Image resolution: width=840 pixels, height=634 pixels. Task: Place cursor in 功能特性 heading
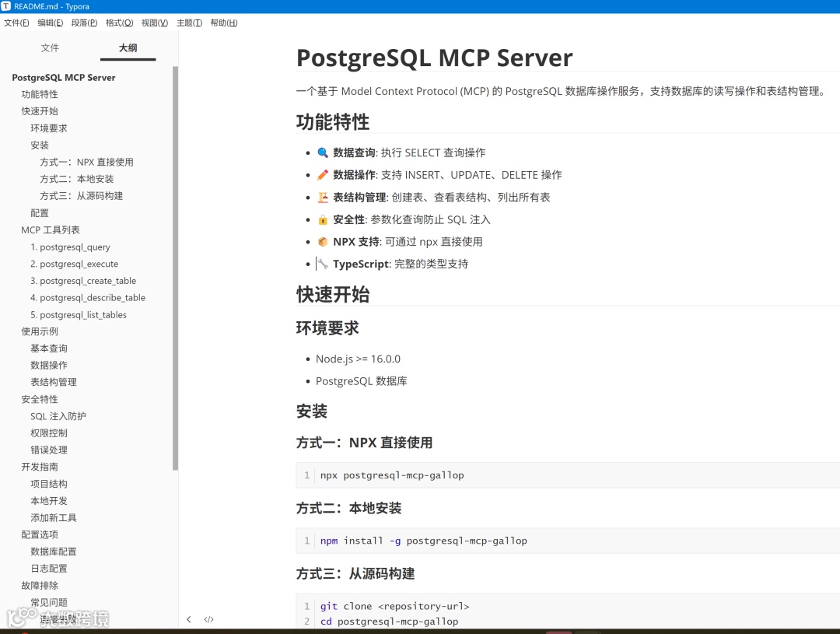(x=333, y=121)
